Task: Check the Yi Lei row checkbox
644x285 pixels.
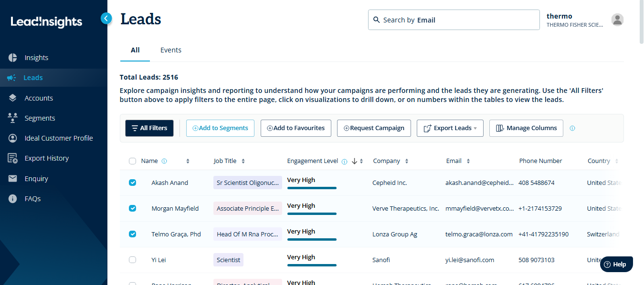Action: [132, 260]
